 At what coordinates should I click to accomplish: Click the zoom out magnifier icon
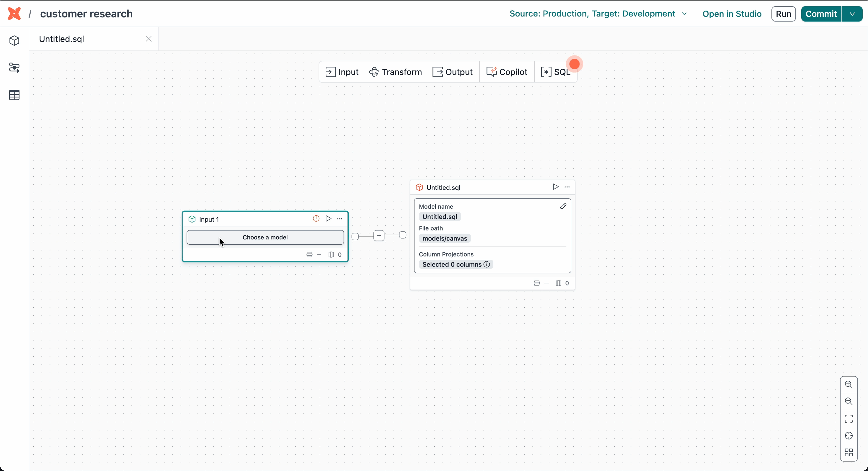(x=849, y=402)
